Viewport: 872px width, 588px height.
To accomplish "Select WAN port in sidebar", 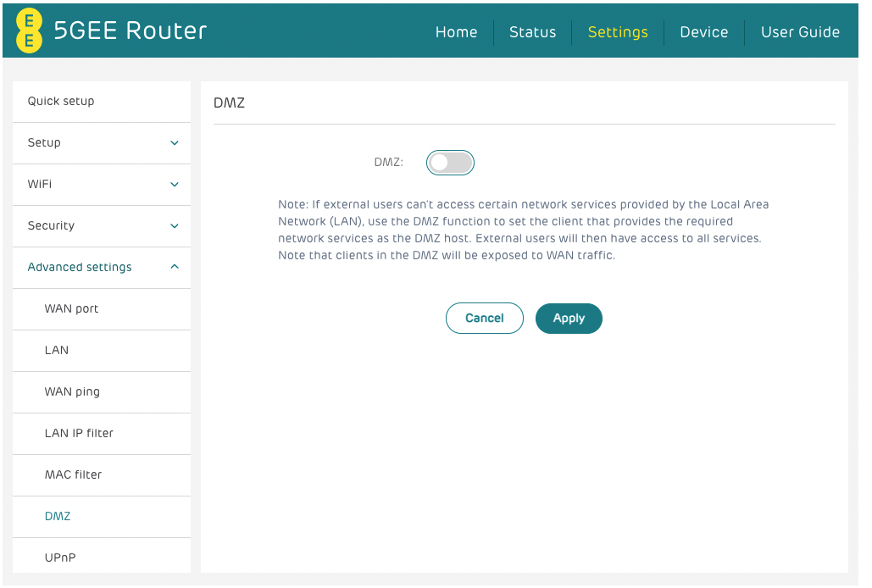I will tap(71, 309).
